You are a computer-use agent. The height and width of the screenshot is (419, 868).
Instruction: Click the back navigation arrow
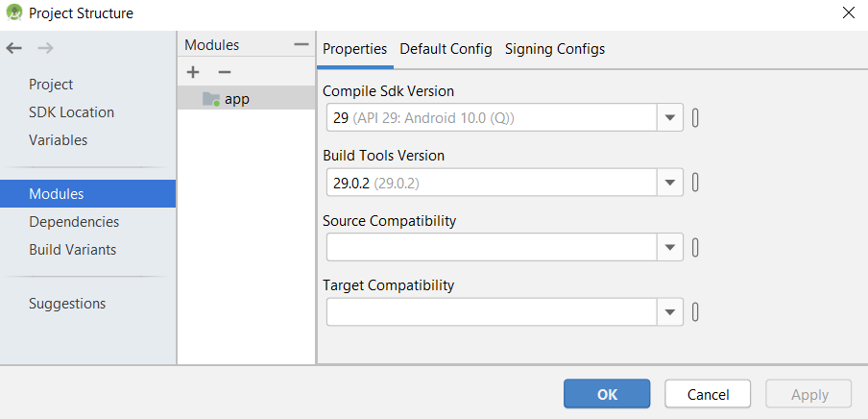tap(13, 48)
